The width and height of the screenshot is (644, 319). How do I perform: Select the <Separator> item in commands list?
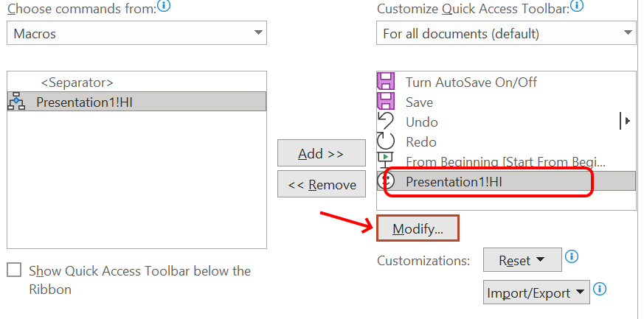click(x=77, y=83)
